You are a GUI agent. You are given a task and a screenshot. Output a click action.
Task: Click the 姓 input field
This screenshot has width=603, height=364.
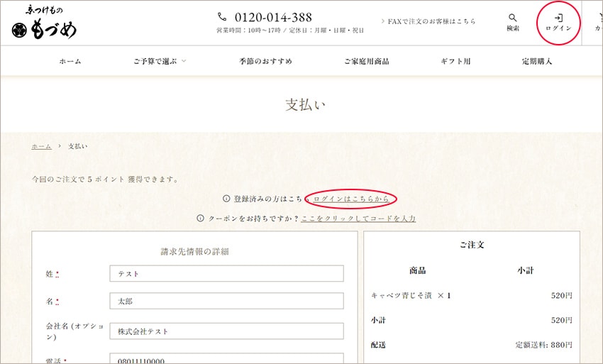click(x=226, y=274)
